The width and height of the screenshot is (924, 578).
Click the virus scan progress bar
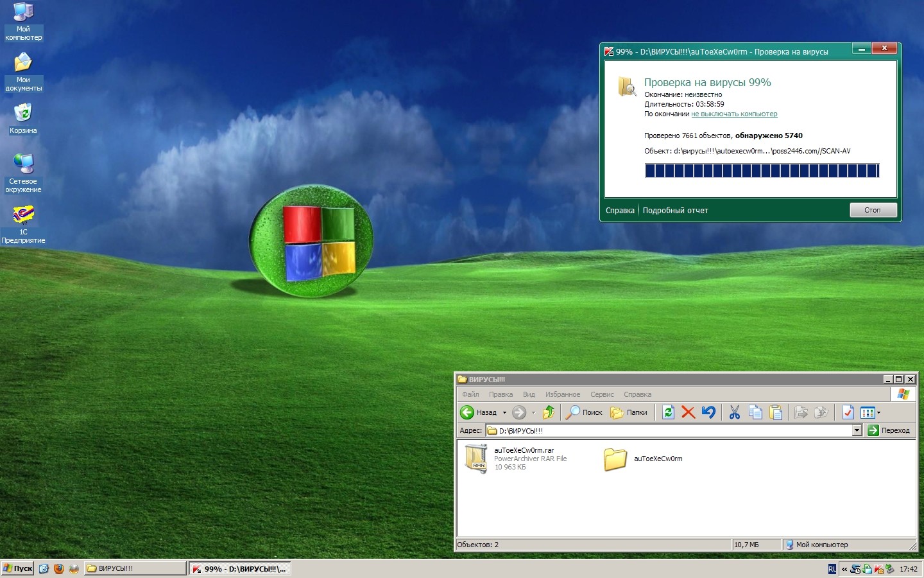coord(762,170)
